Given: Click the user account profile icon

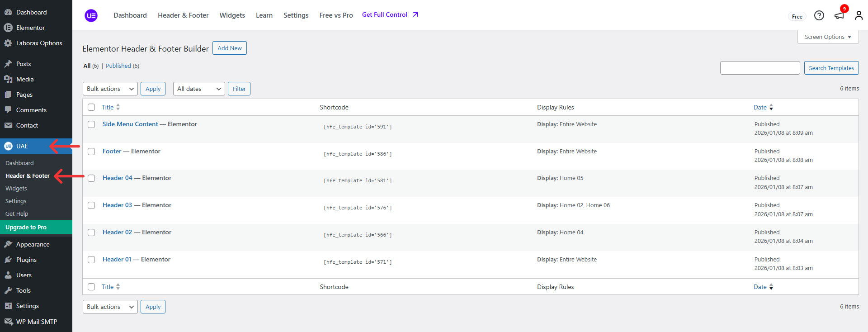Looking at the screenshot, I should tap(859, 15).
